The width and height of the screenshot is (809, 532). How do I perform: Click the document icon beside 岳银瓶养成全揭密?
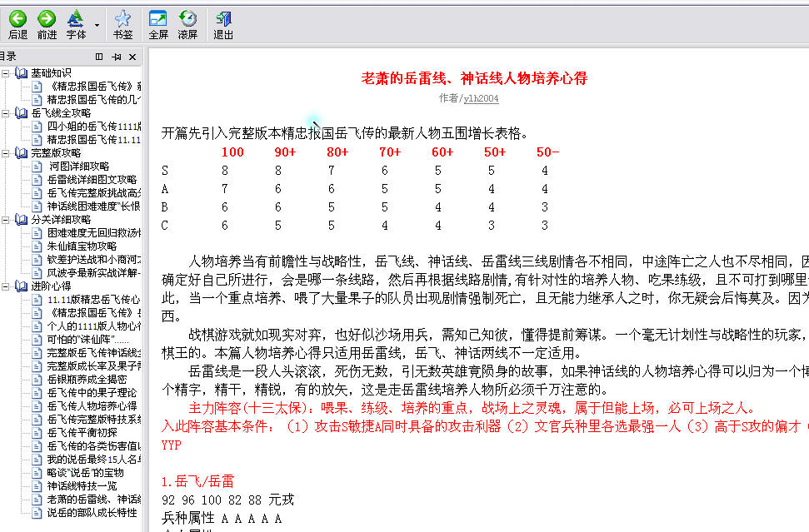[x=37, y=380]
